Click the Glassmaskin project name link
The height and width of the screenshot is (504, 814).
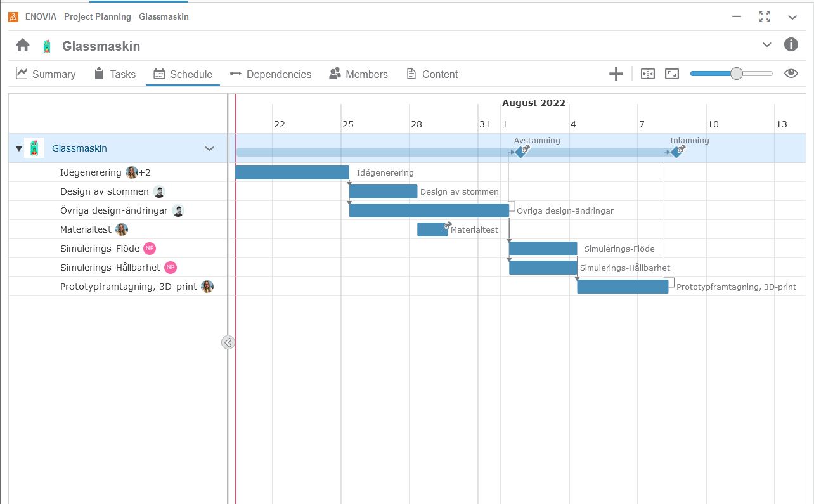[x=79, y=148]
